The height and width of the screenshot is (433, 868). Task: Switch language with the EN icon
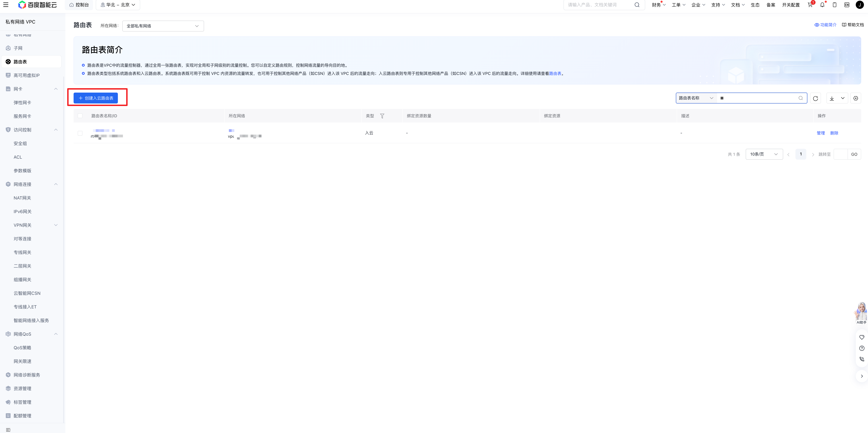pyautogui.click(x=847, y=5)
